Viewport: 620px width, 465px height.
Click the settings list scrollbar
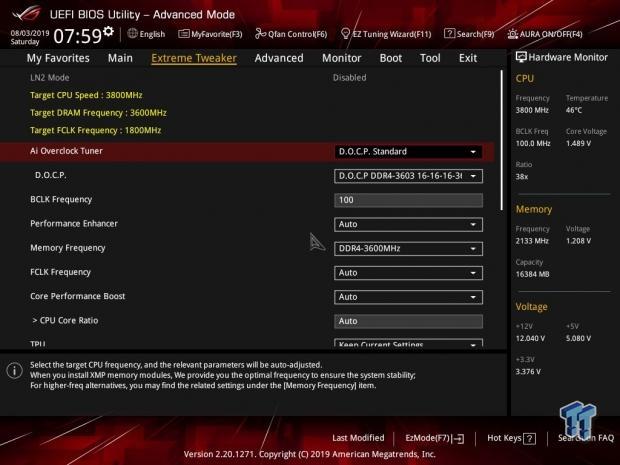pyautogui.click(x=502, y=140)
